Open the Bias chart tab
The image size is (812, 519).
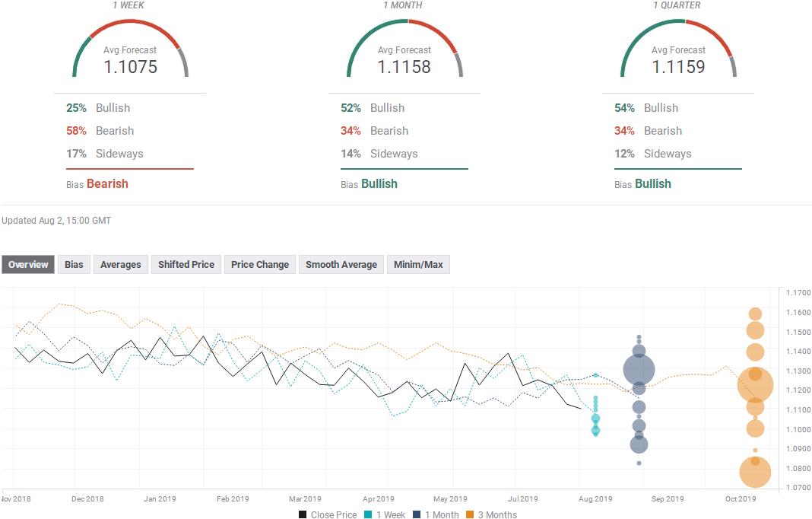coord(74,265)
